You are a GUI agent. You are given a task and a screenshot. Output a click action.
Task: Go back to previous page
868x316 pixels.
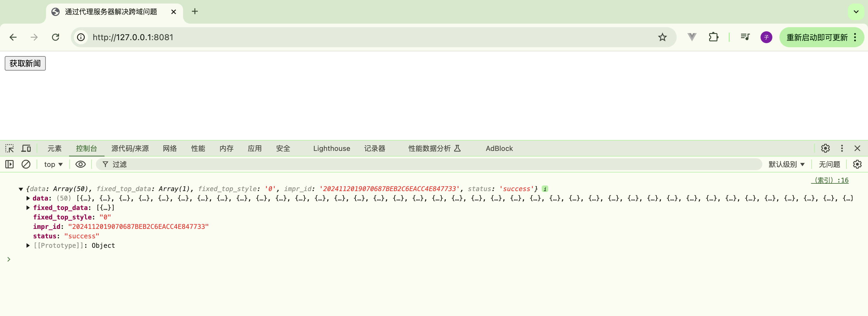[x=13, y=37]
